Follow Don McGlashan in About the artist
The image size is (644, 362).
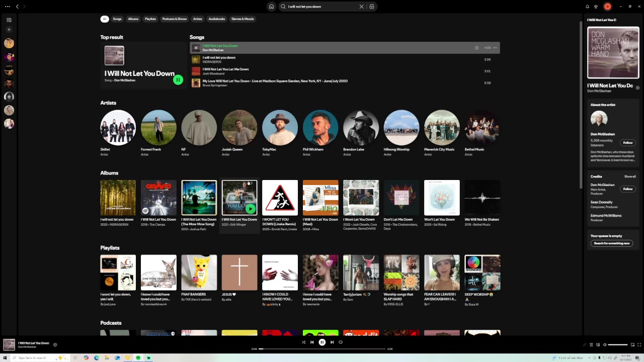coord(627,143)
